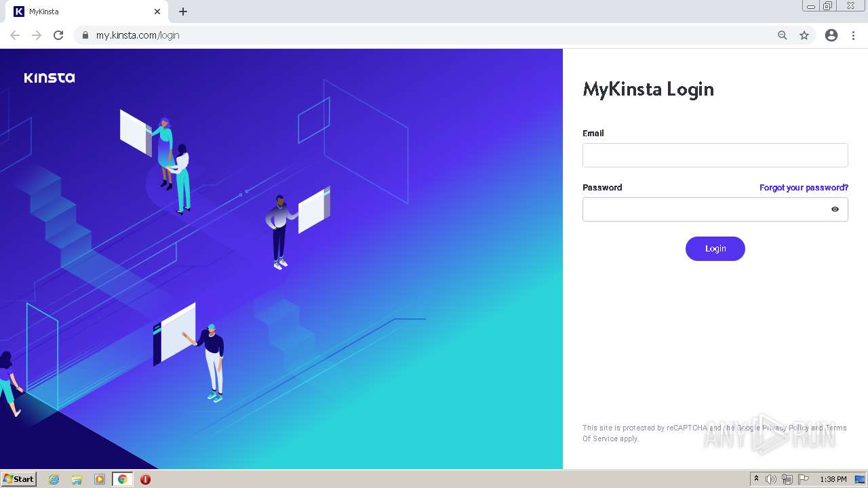This screenshot has width=868, height=488.
Task: Restore down the Chrome window
Action: coord(828,6)
